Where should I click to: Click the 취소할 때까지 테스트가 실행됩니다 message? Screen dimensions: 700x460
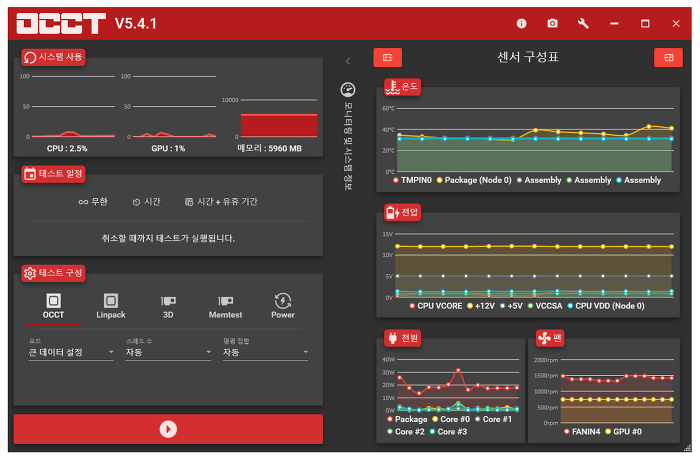coord(168,238)
